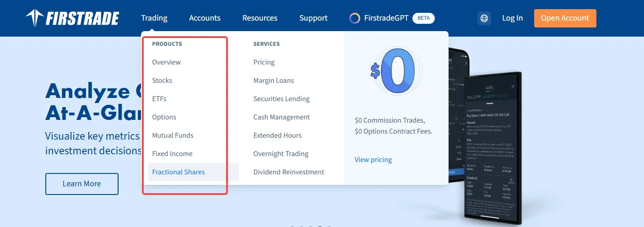644x227 pixels.
Task: Open the Support menu
Action: pyautogui.click(x=314, y=18)
